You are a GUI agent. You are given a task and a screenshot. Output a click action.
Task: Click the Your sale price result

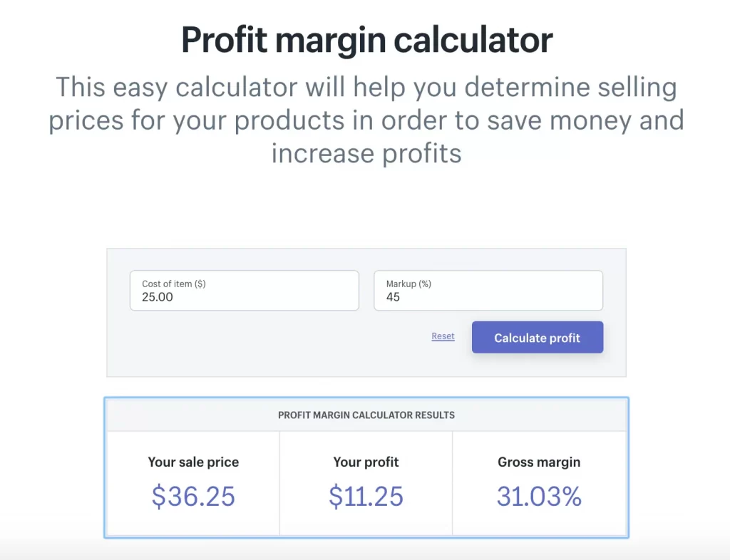pos(192,462)
